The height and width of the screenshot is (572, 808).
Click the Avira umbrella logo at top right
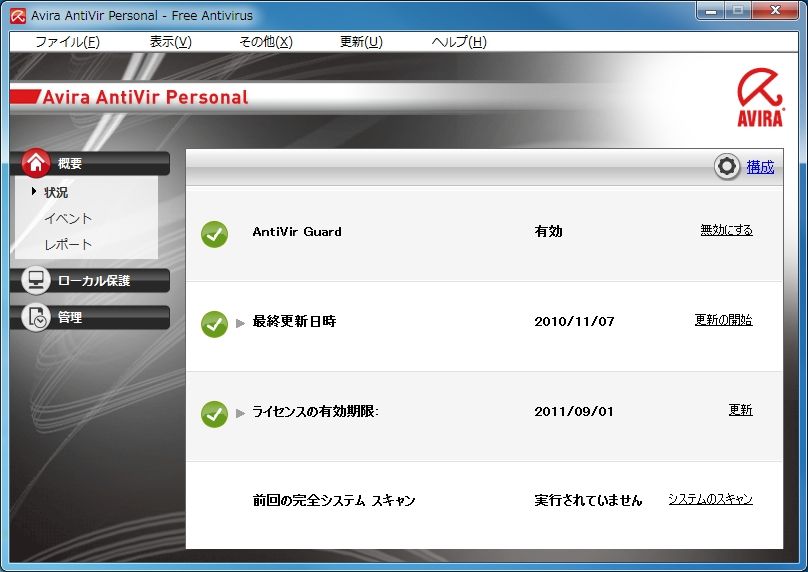(760, 97)
